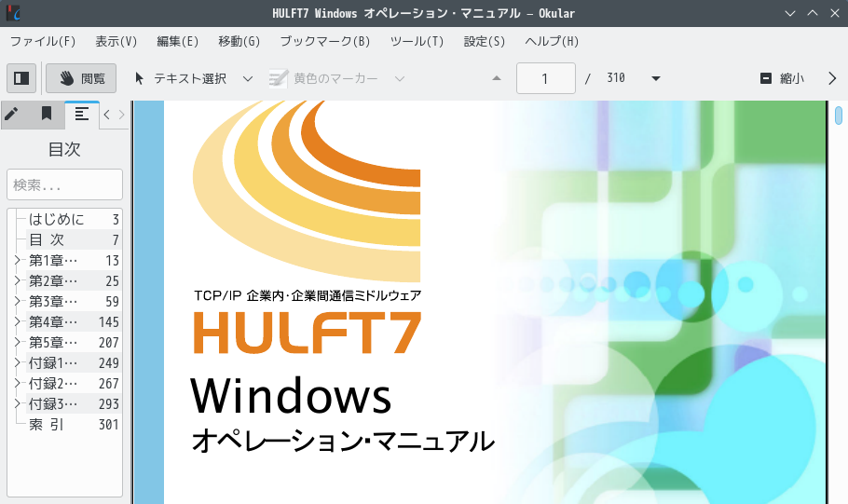Close the Okular window
This screenshot has width=848, height=504.
[834, 13]
